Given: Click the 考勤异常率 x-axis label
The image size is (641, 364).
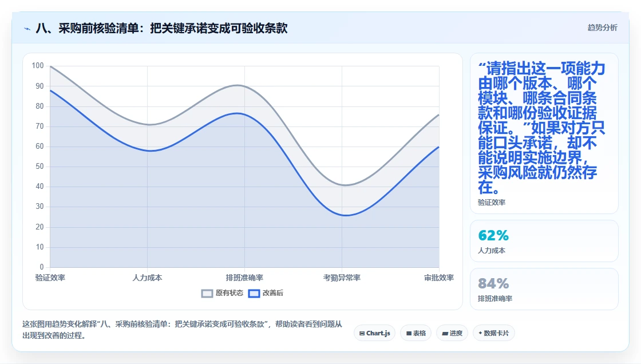Looking at the screenshot, I should pos(342,278).
